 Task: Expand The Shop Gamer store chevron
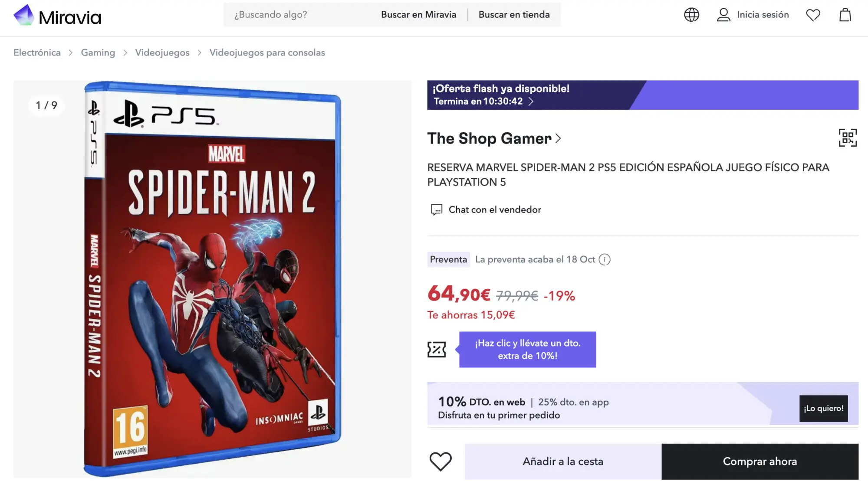[558, 138]
